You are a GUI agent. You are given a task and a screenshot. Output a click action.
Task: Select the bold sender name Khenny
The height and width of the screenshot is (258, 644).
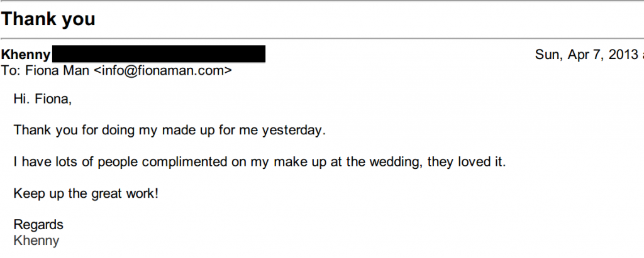pyautogui.click(x=26, y=55)
